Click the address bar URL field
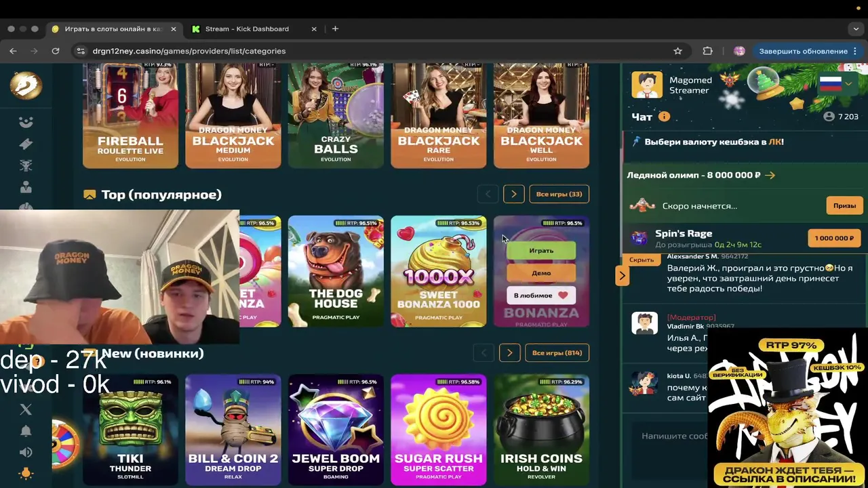Screen dimensions: 868x488 pyautogui.click(x=380, y=51)
